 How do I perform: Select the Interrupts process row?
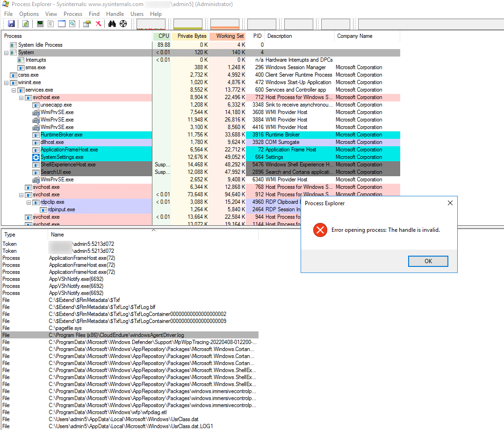[x=201, y=60]
